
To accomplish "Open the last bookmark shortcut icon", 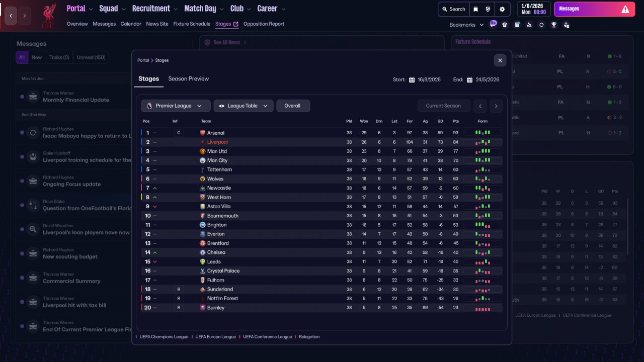I will click(567, 25).
